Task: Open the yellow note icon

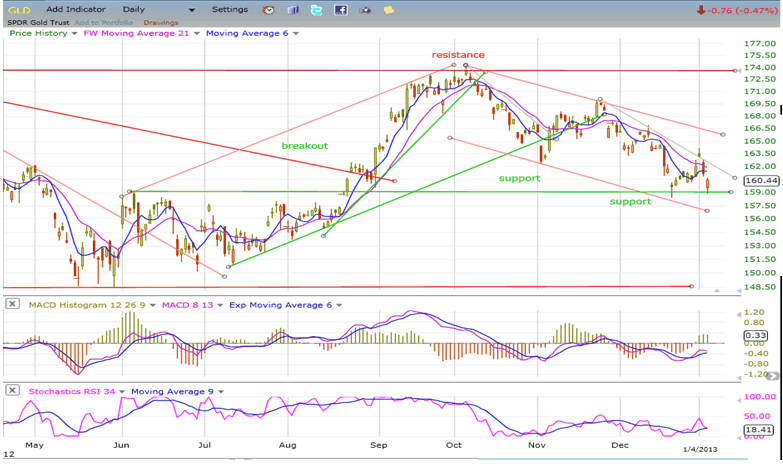Action: [388, 10]
